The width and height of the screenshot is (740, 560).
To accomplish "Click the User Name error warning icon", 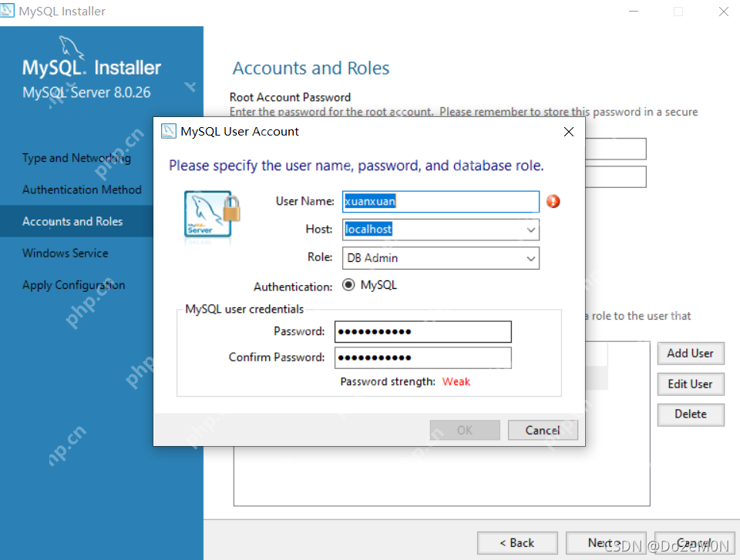I will pyautogui.click(x=553, y=202).
